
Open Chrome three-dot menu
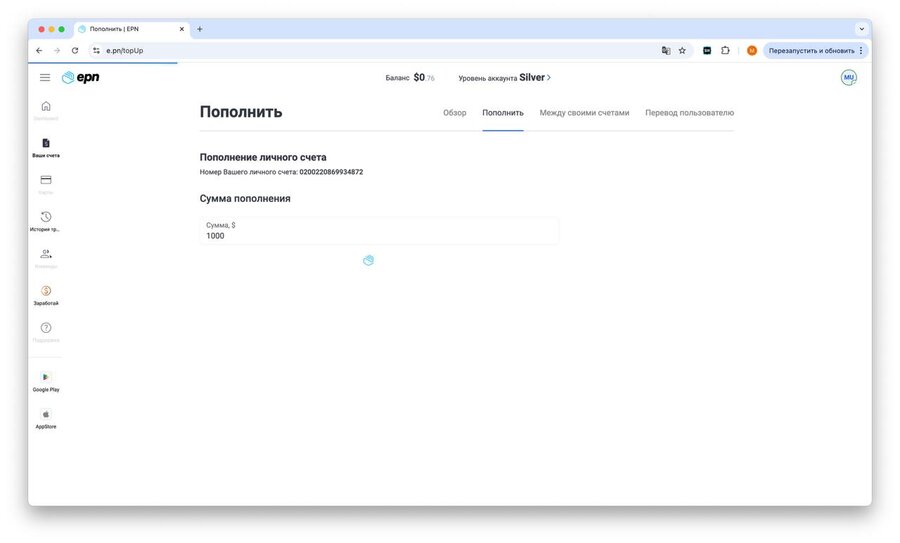(x=861, y=51)
